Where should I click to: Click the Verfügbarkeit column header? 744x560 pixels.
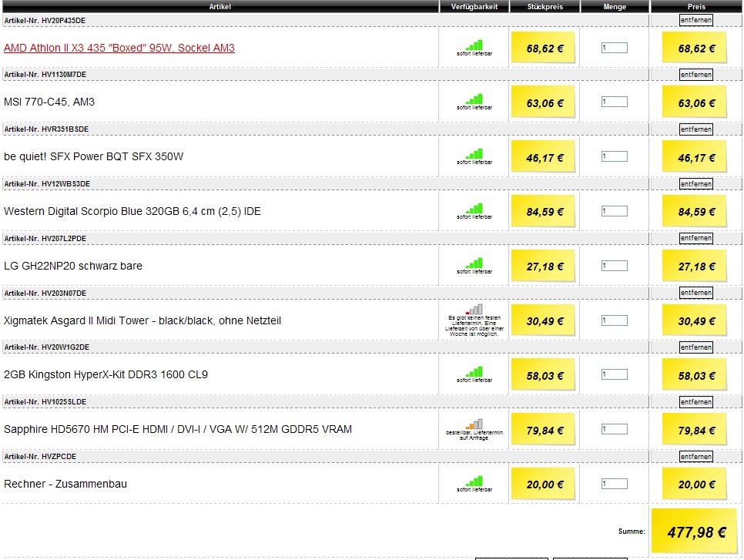474,7
